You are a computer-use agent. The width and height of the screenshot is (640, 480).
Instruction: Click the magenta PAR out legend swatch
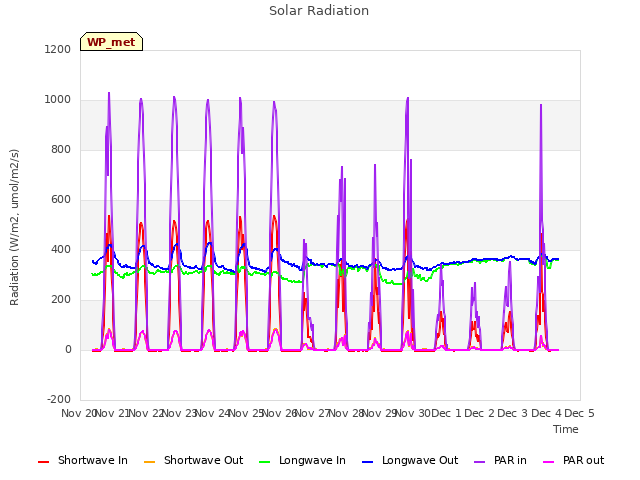549,462
